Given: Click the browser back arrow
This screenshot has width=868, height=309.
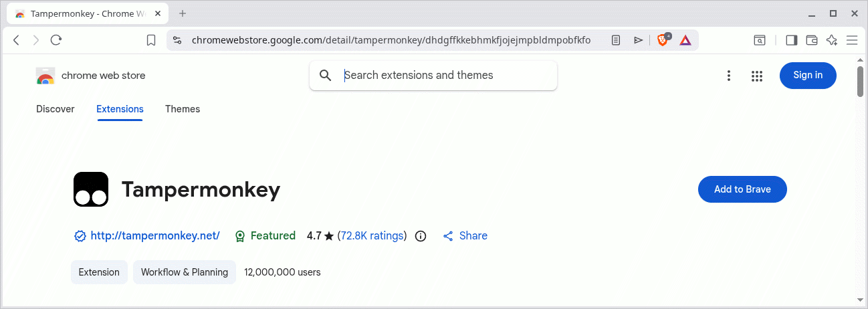Looking at the screenshot, I should coord(17,40).
